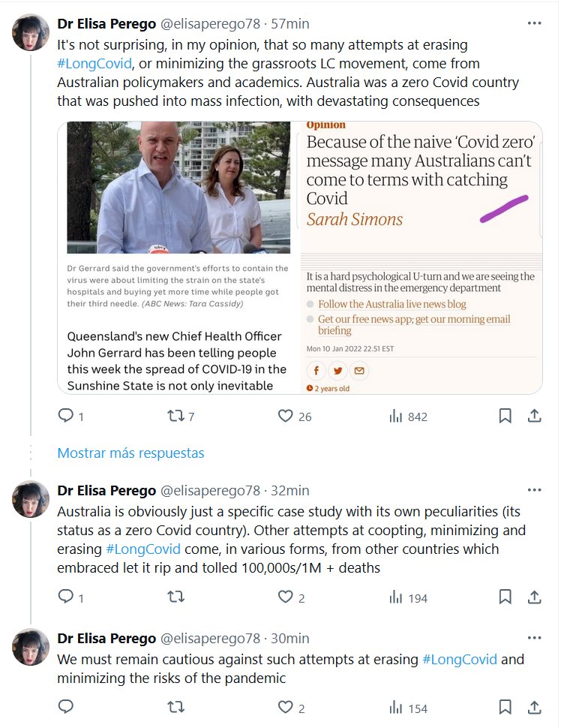Screen dimensions: 561x728
Task: Bookmark the tweet with 194 views
Action: tap(506, 597)
